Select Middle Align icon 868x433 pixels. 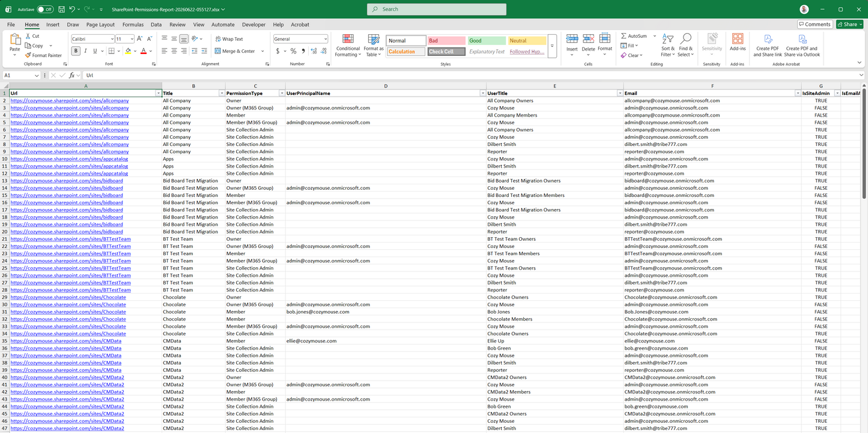click(174, 38)
